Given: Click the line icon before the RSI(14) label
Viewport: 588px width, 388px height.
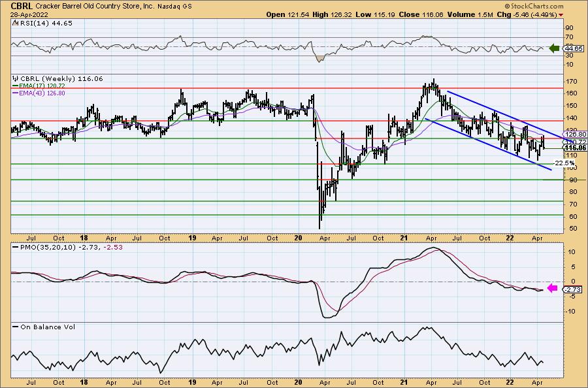Looking at the screenshot, I should point(15,23).
